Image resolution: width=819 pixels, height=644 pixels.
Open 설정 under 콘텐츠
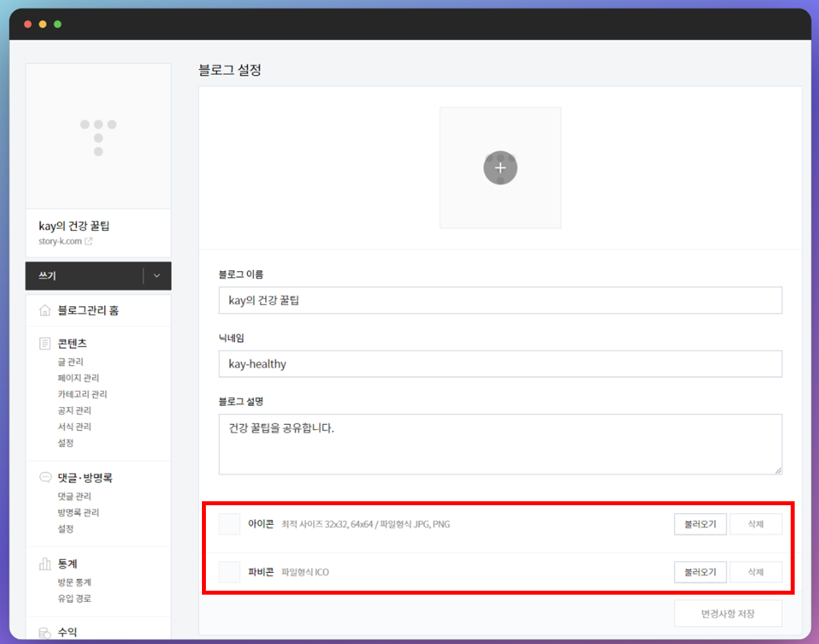pos(66,443)
